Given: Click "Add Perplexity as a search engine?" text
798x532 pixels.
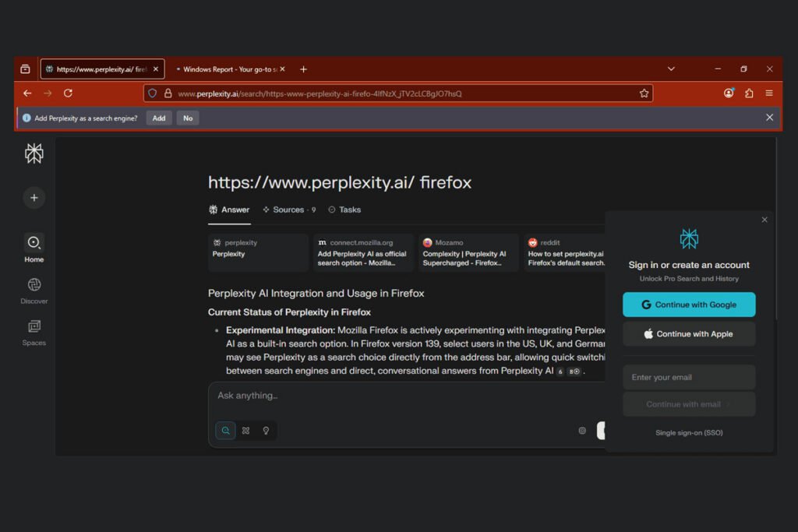Looking at the screenshot, I should coord(86,118).
